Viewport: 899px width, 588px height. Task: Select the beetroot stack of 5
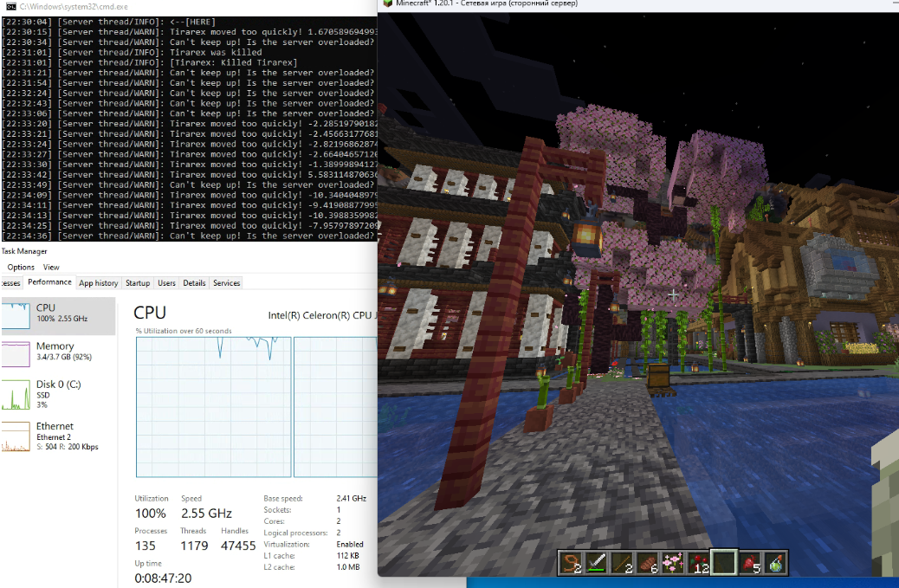click(749, 563)
